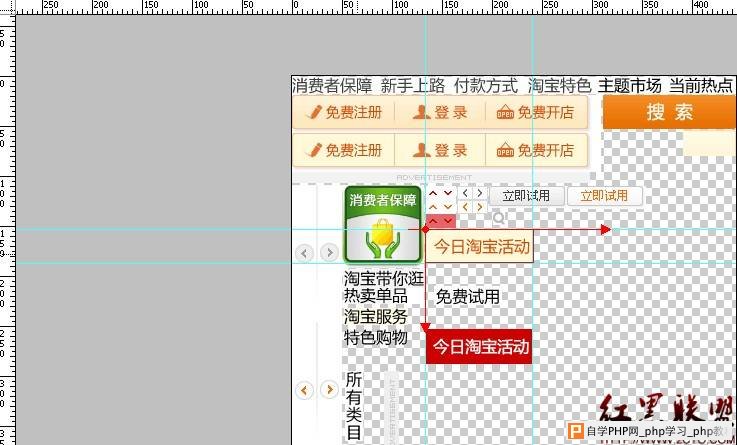Click the 主题市场 navigation text
This screenshot has height=445, width=737.
pos(629,86)
